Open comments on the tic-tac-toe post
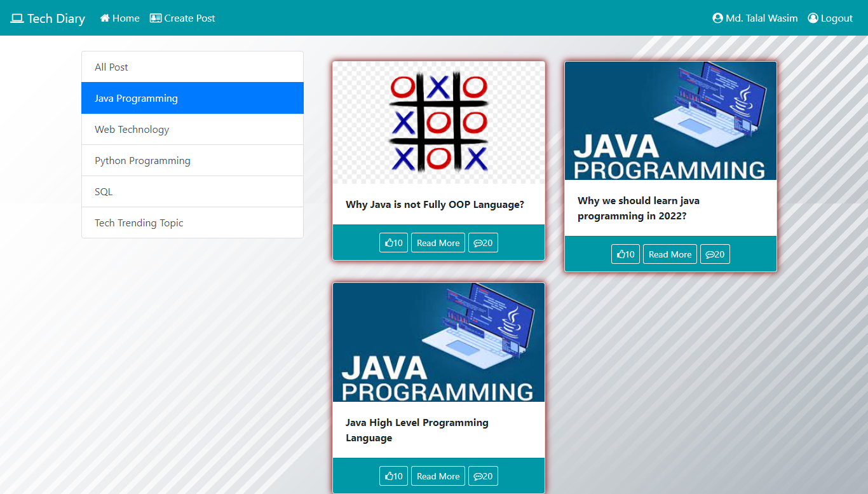 483,243
